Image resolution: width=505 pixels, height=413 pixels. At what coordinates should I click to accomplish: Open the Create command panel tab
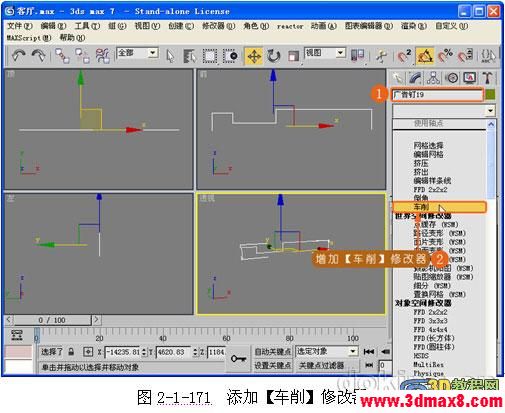coord(397,78)
